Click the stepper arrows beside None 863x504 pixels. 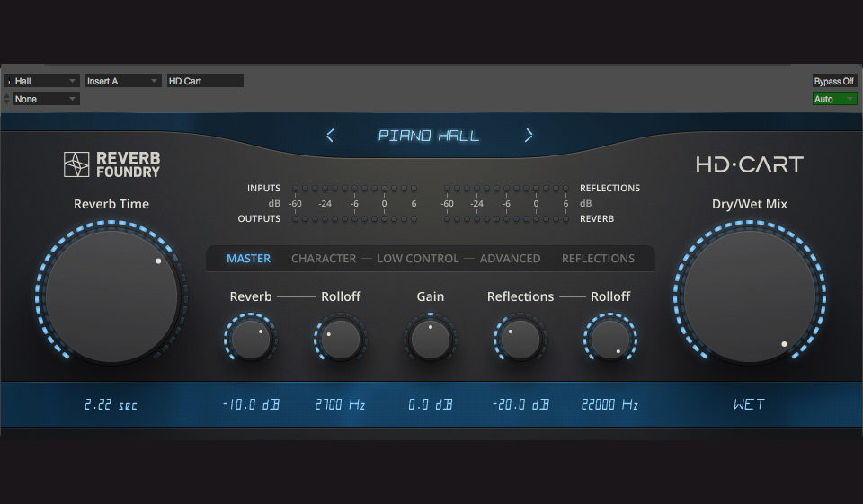pos(6,99)
